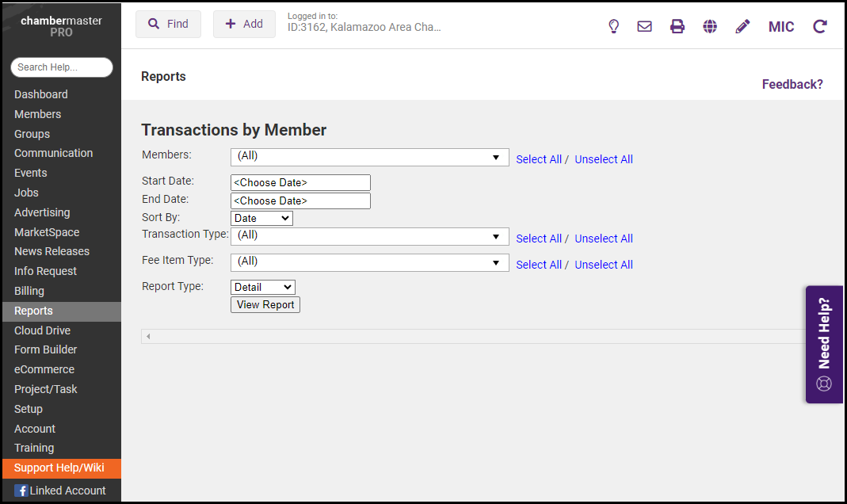
Task: Change Report Type from Detail
Action: (x=263, y=287)
